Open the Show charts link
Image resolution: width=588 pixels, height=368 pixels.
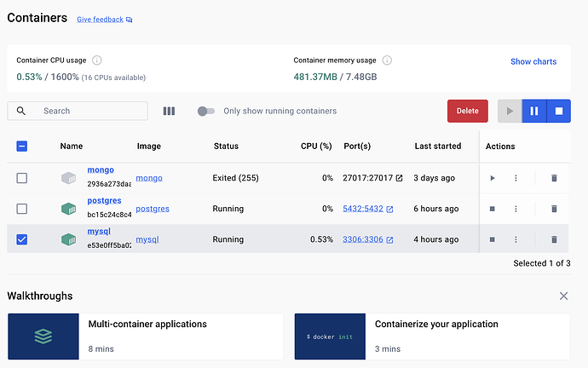[x=533, y=61]
